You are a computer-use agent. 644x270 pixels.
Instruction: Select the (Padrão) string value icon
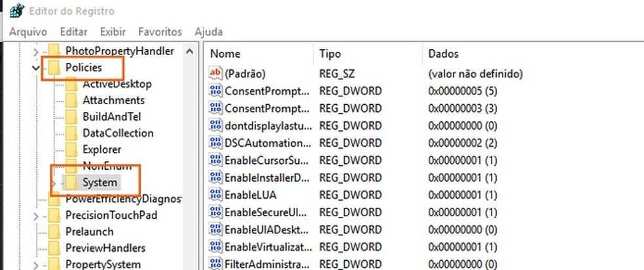(x=216, y=74)
